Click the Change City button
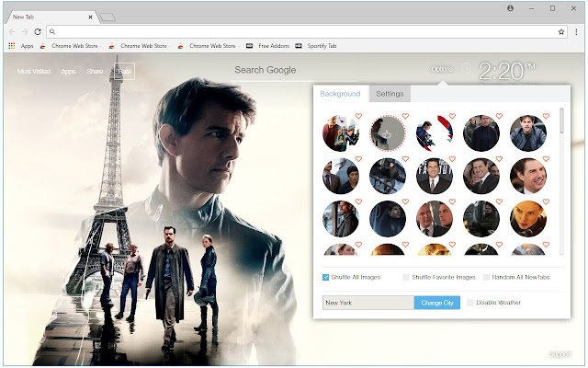Image resolution: width=588 pixels, height=368 pixels. coord(437,303)
